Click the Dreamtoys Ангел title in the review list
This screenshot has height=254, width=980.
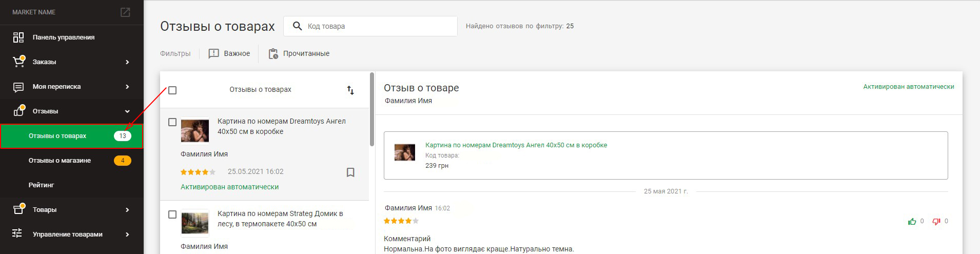(x=282, y=126)
